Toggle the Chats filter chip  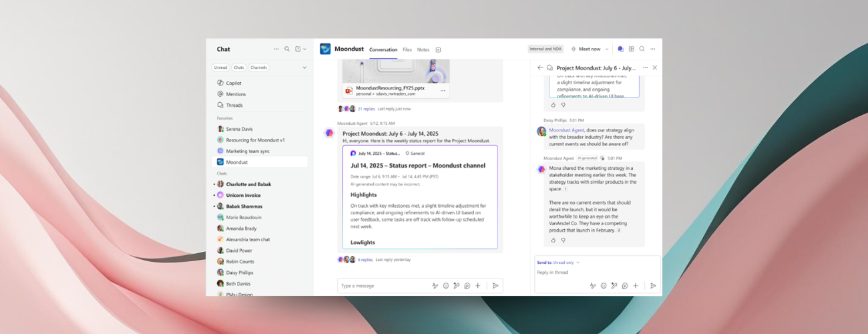pos(238,67)
